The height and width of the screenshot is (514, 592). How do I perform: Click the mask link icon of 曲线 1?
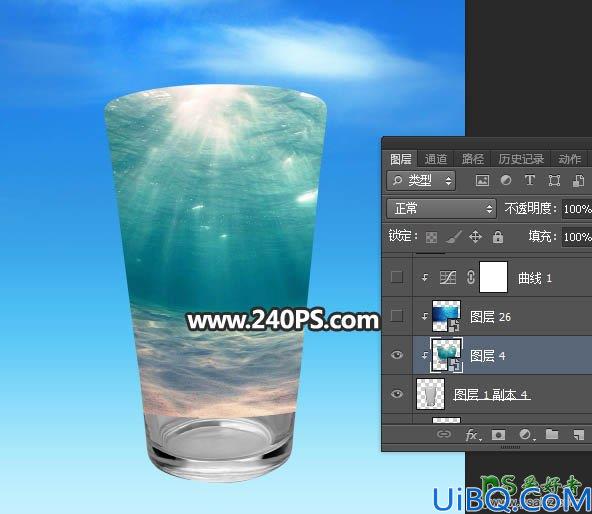(470, 278)
